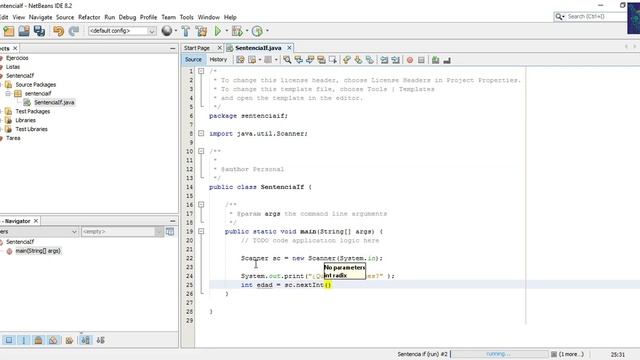The width and height of the screenshot is (640, 360).
Task: Toggle Show Fields filter in Navigator
Action: coord(24,340)
